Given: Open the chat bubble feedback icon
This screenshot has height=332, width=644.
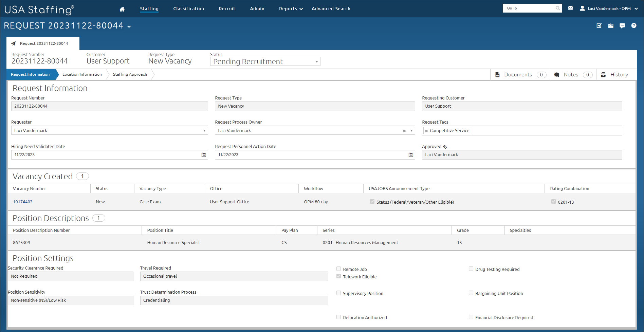Looking at the screenshot, I should tap(622, 25).
